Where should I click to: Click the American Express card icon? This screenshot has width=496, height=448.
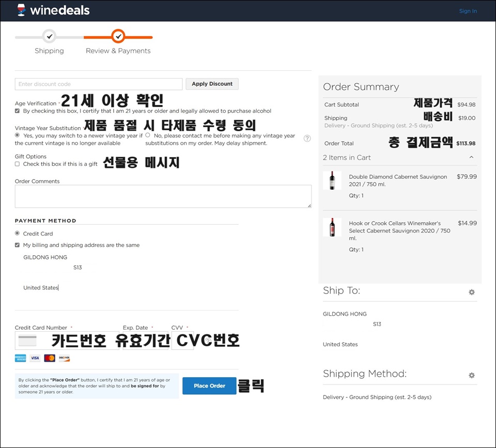pyautogui.click(x=21, y=358)
